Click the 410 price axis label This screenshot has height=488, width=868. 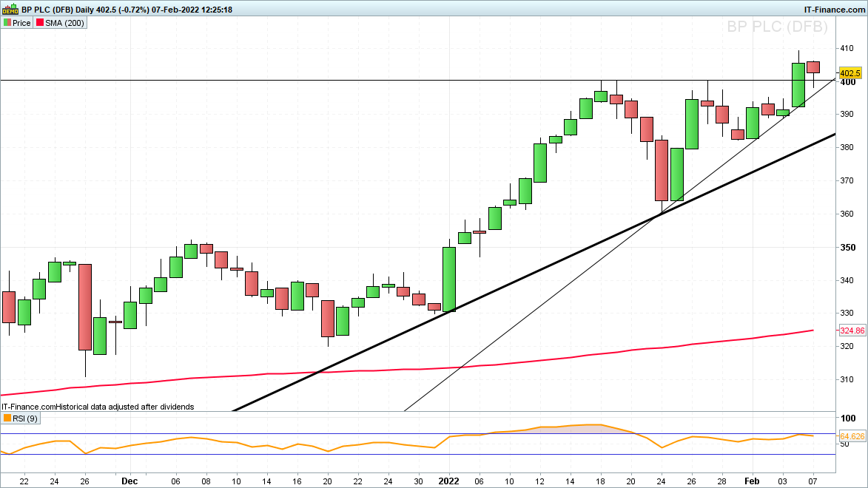click(847, 48)
